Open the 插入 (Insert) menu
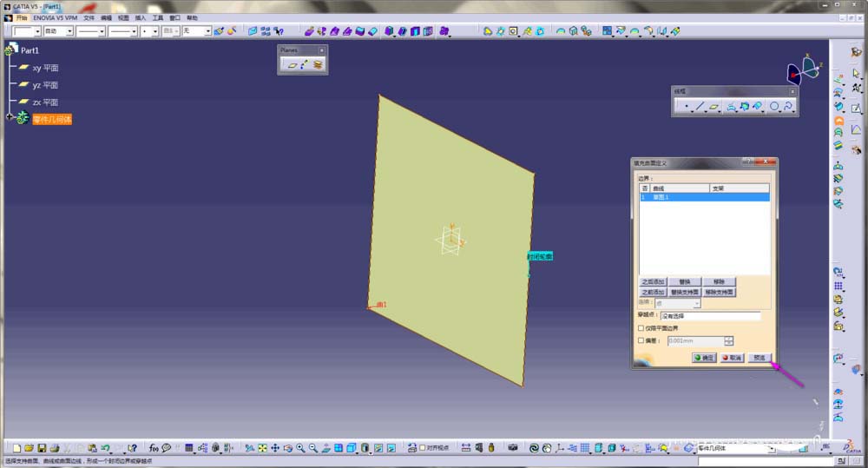 click(141, 17)
